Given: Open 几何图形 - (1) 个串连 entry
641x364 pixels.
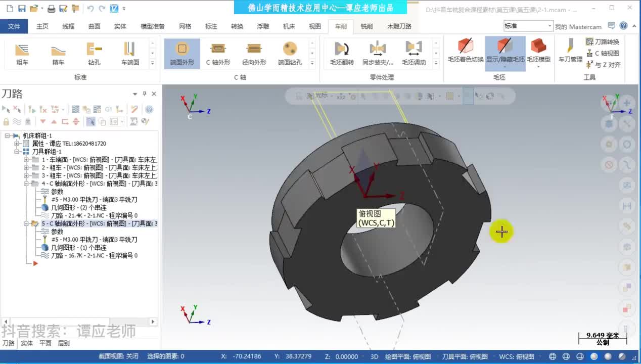Looking at the screenshot, I should (79, 248).
